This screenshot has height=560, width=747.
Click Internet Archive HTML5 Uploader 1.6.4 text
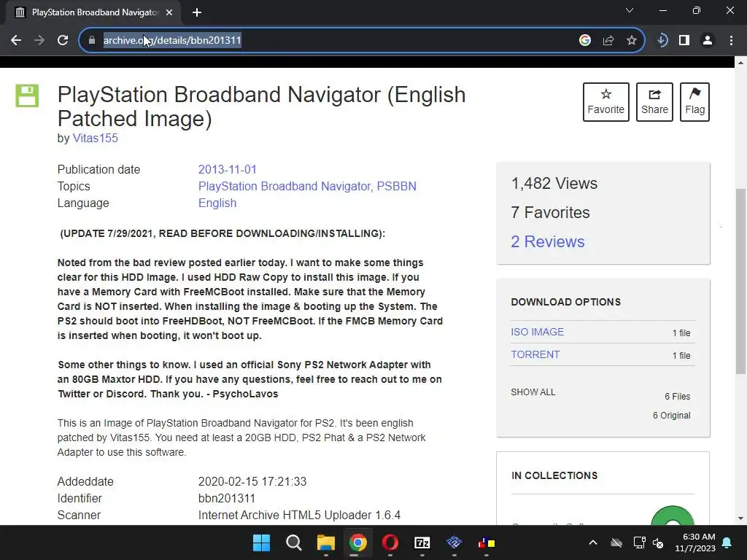pos(299,516)
